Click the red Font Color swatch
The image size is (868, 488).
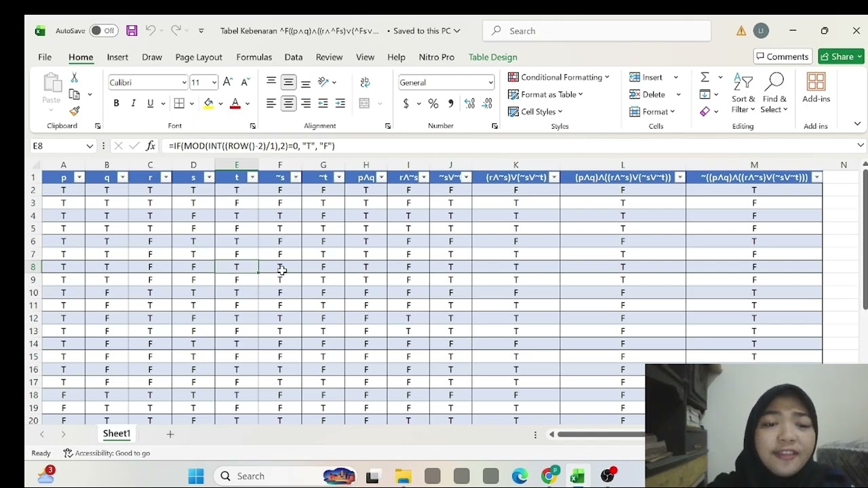pyautogui.click(x=235, y=103)
